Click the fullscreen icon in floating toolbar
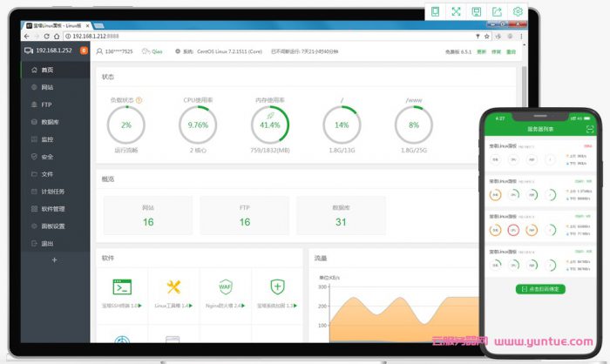This screenshot has width=610, height=364. coord(456,11)
